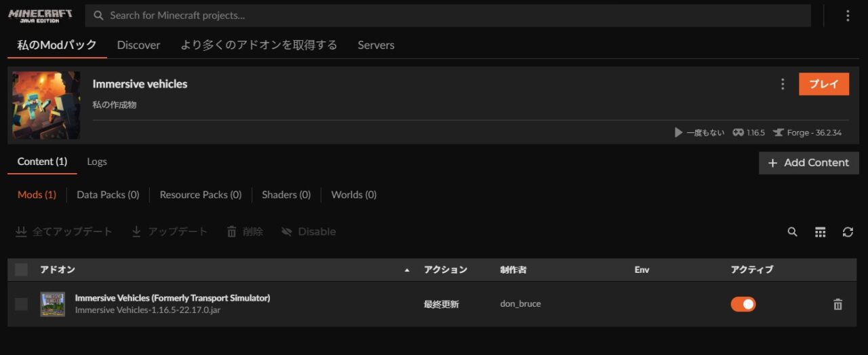
Task: Check the select-all addons checkbox
Action: [x=21, y=269]
